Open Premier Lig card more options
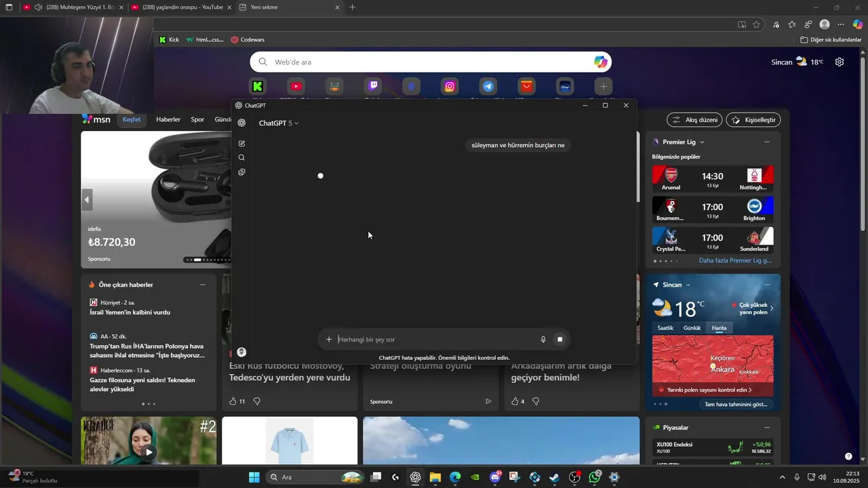868x488 pixels. [767, 142]
